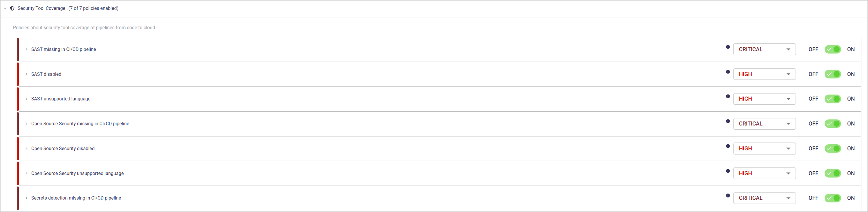Click the info icon for SAST unsupported language
This screenshot has height=212, width=868.
[x=728, y=97]
